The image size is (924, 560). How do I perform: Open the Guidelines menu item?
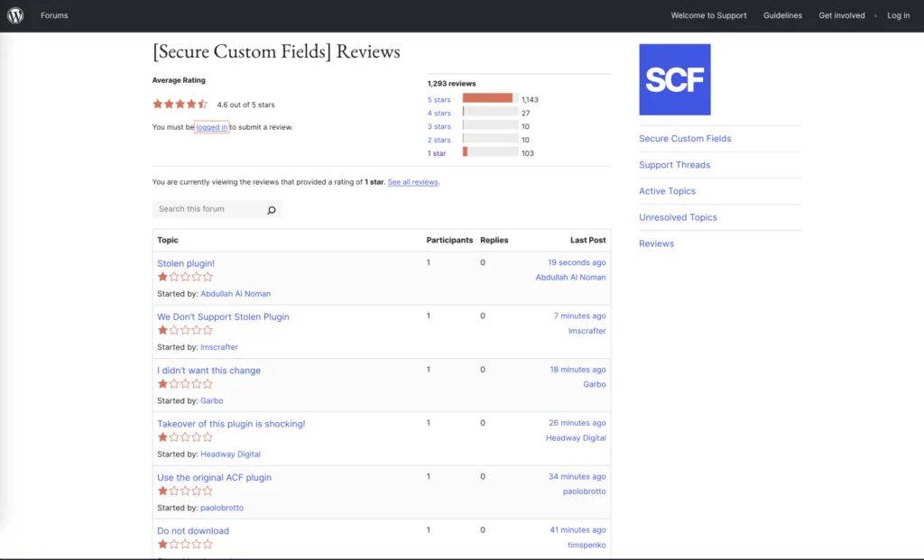coord(782,15)
